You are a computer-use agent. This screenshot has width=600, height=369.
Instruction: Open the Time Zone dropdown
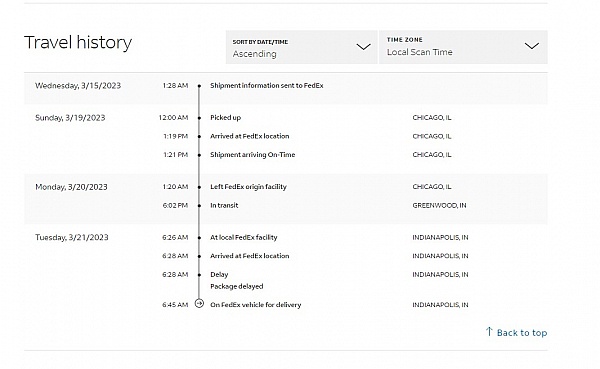(x=463, y=47)
